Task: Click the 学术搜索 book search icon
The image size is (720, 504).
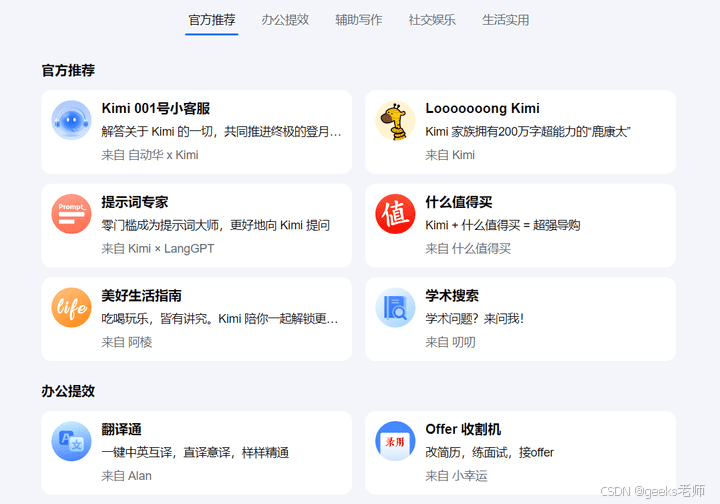Action: [x=395, y=308]
